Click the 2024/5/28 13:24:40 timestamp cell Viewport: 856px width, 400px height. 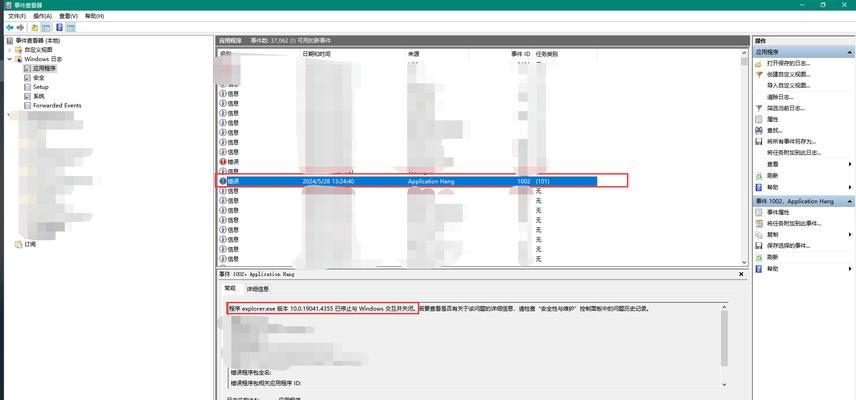[x=328, y=181]
